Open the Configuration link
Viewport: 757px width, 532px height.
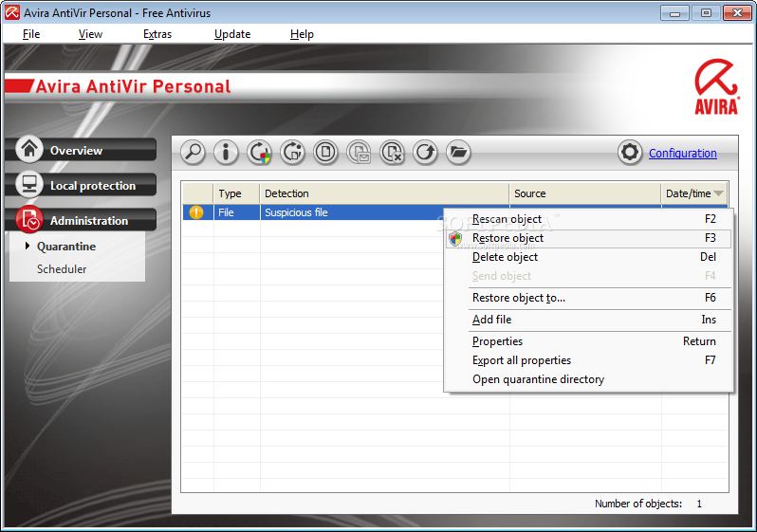tap(683, 153)
